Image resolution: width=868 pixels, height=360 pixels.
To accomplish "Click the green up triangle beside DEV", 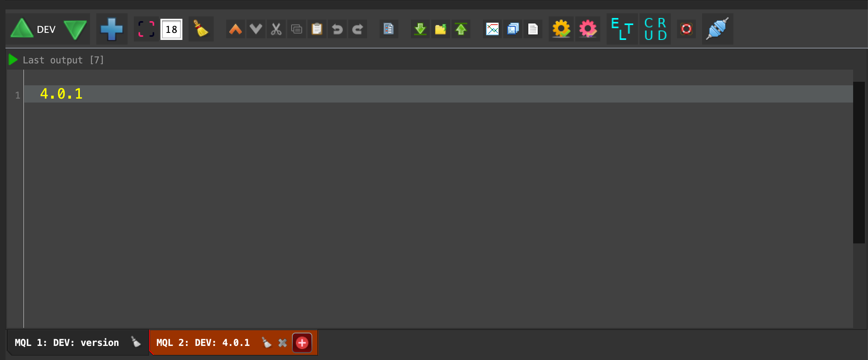I will tap(22, 29).
